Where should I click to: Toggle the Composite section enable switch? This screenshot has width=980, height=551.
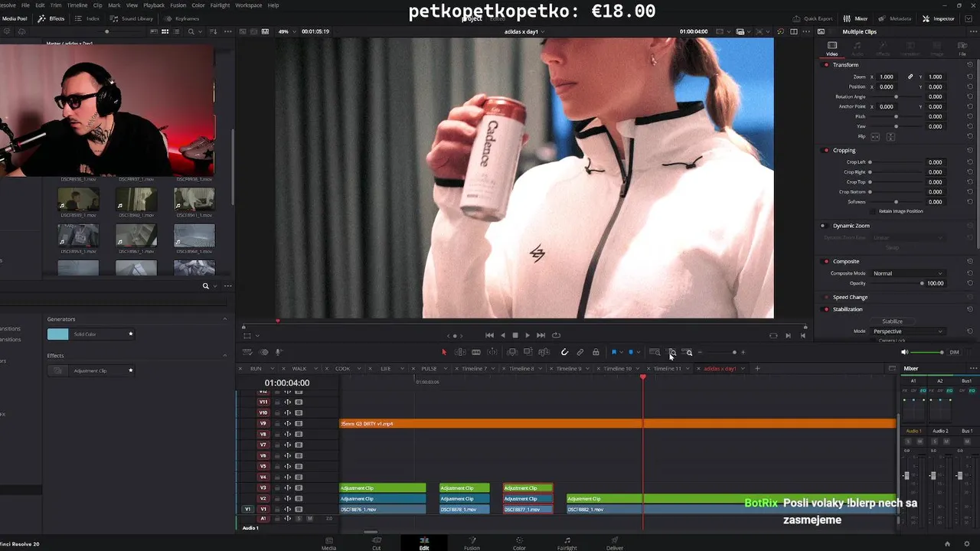(826, 262)
